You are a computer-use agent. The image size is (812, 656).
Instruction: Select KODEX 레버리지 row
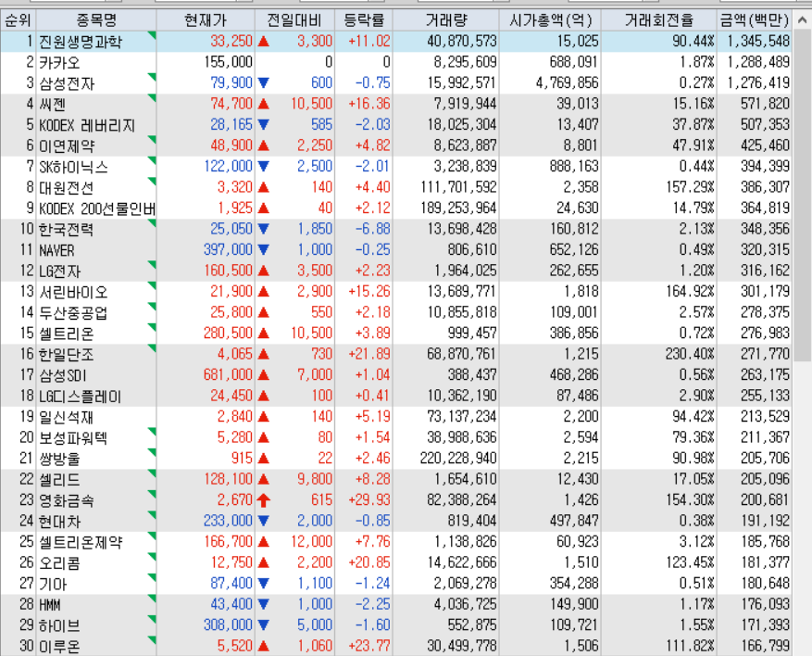coord(396,125)
